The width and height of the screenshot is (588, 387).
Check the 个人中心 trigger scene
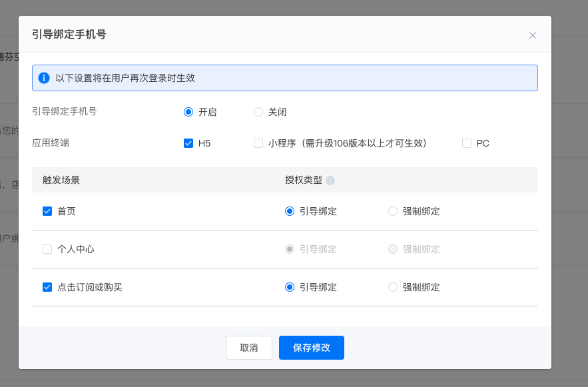(x=47, y=249)
